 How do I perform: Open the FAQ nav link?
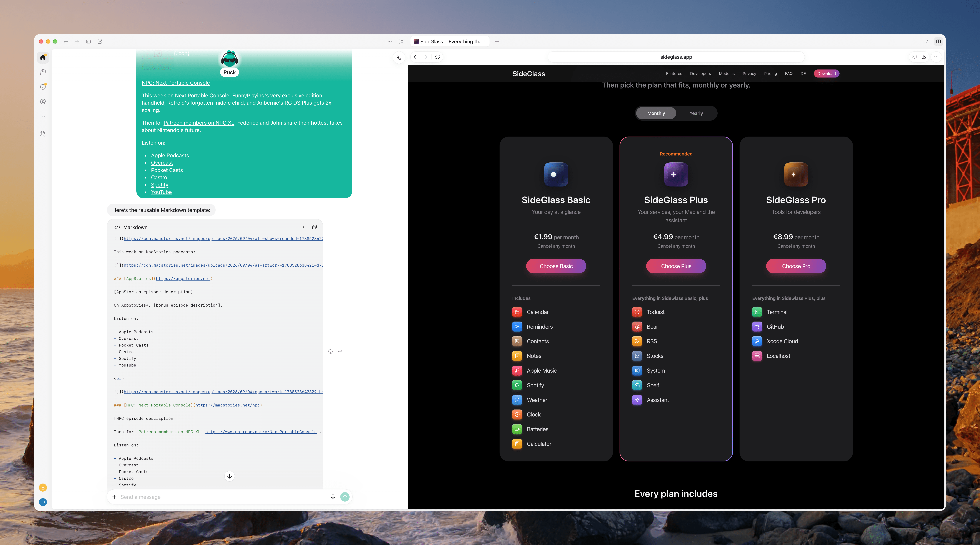coord(789,74)
